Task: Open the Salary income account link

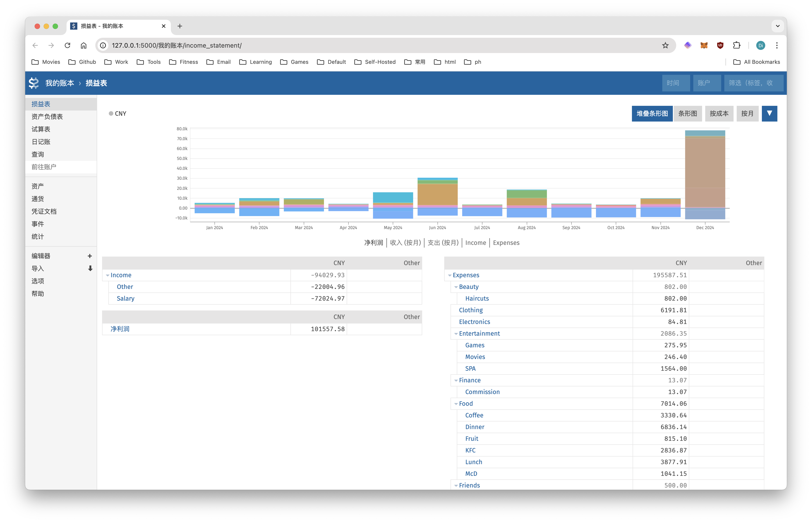Action: [125, 299]
